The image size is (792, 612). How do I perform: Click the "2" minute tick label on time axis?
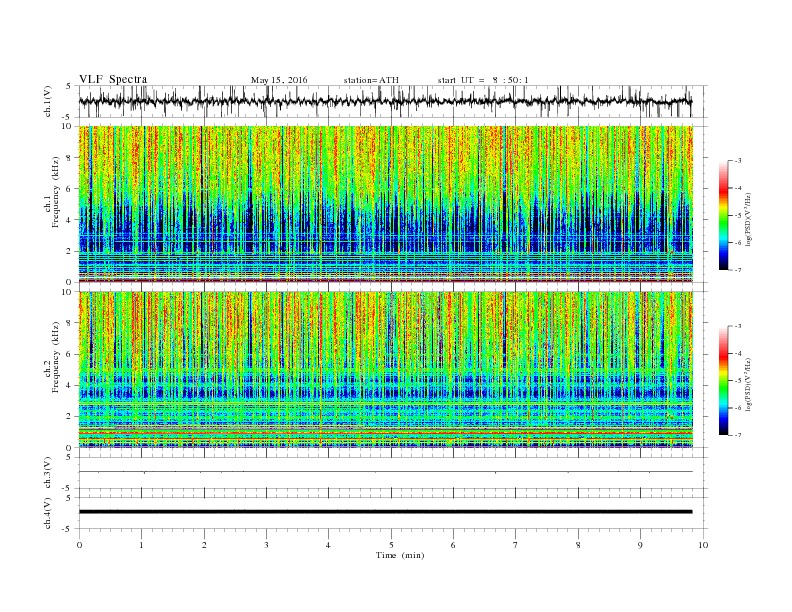point(204,545)
